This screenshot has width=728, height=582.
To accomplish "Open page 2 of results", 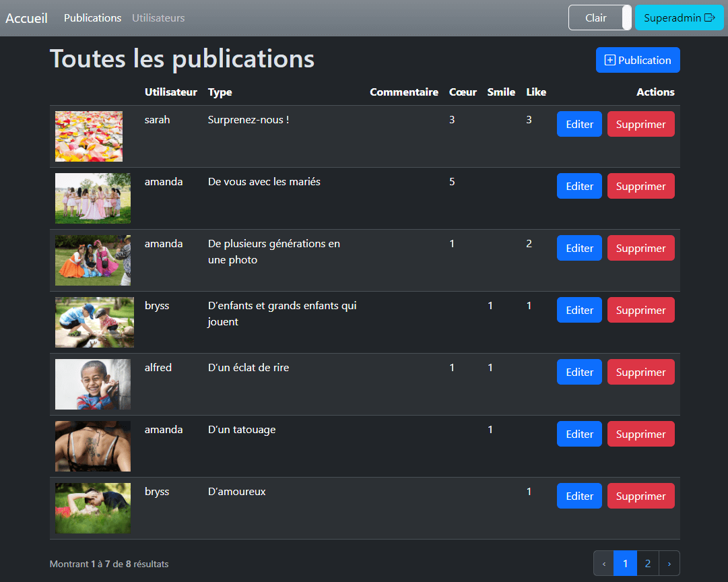I will point(647,563).
